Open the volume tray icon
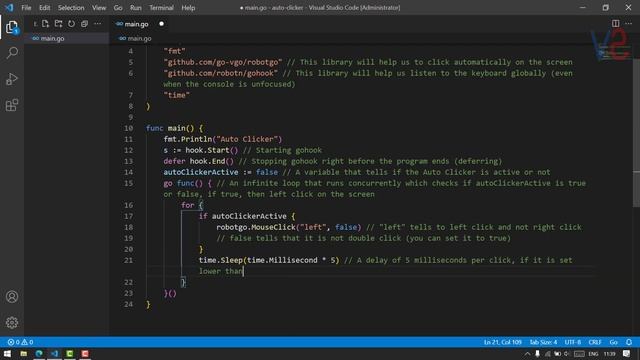This screenshot has width=640, height=360. point(567,354)
